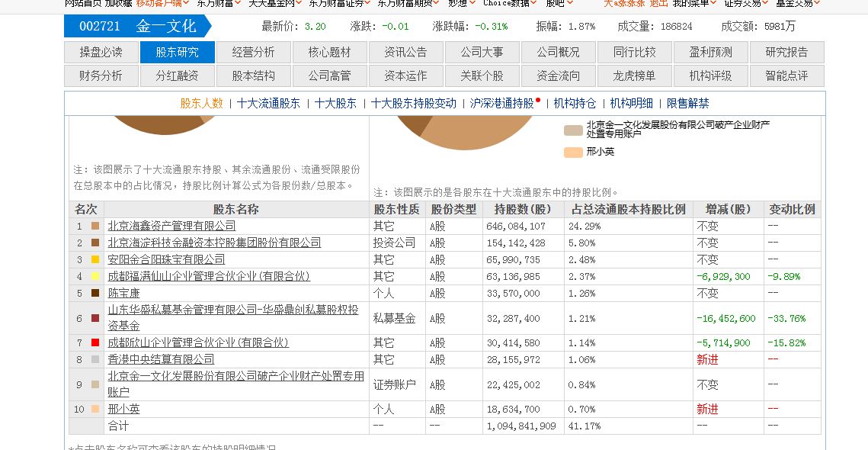
Task: Open the 核心题材 tab
Action: pyautogui.click(x=329, y=53)
